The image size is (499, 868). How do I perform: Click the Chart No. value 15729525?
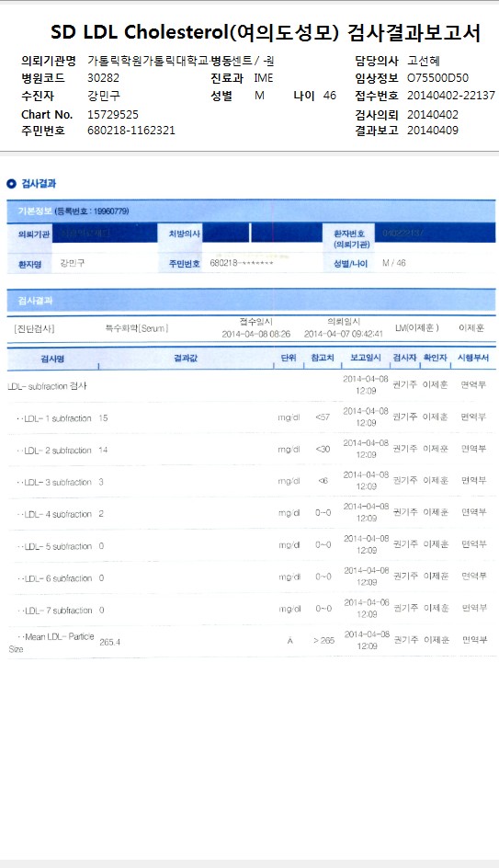[113, 115]
